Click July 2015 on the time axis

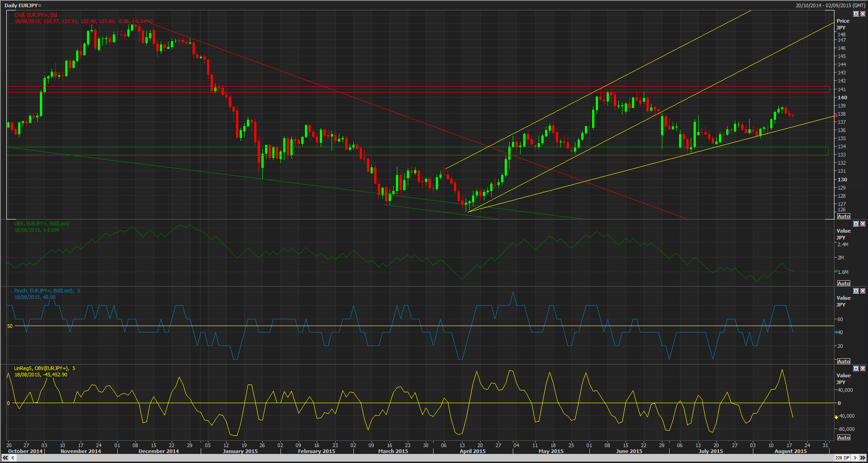click(x=710, y=451)
